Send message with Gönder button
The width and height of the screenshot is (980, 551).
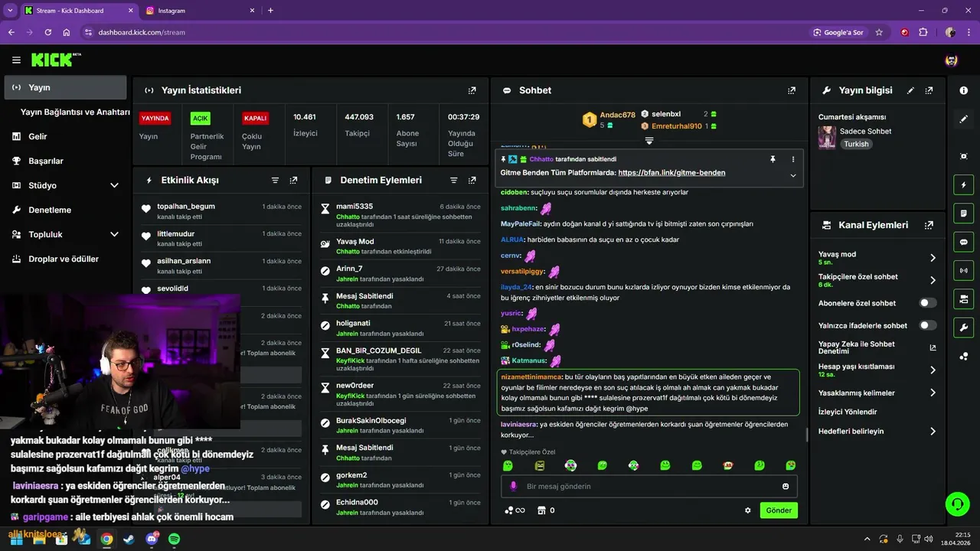tap(779, 510)
